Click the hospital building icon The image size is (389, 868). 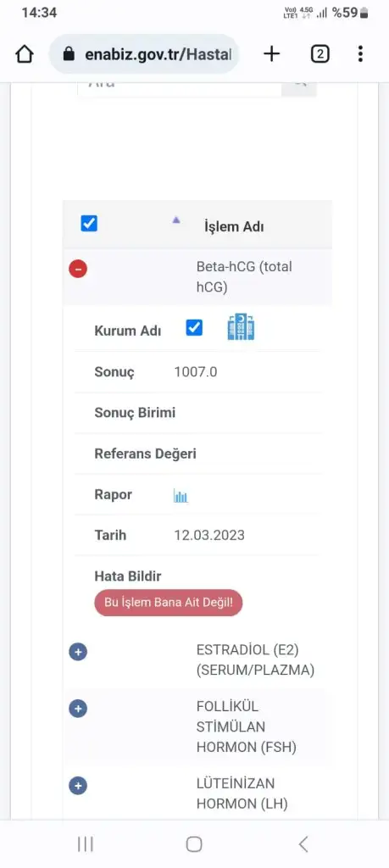coord(242,326)
